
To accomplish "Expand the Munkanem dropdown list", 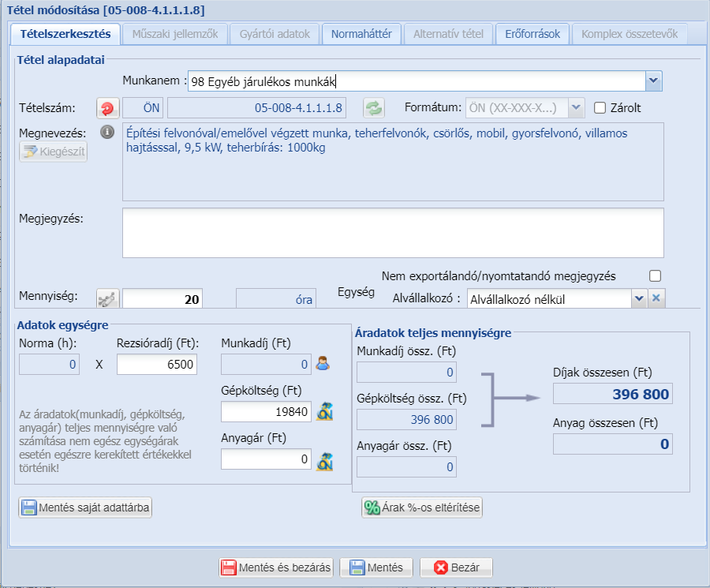I will [653, 81].
